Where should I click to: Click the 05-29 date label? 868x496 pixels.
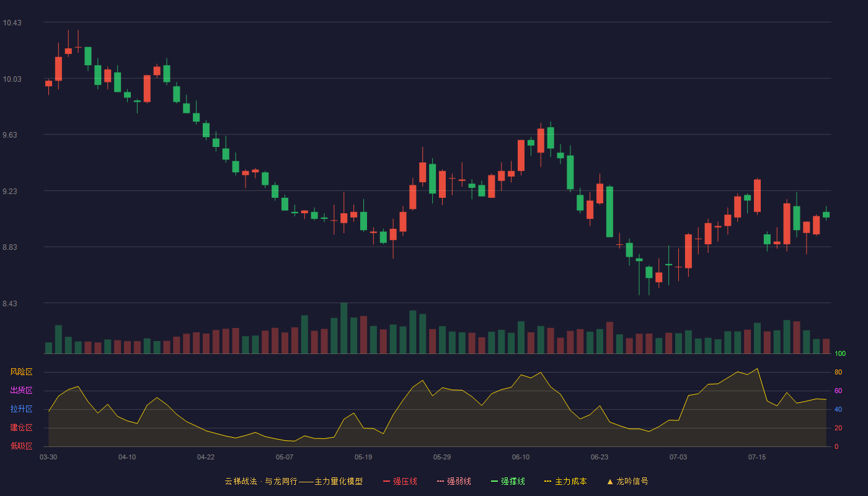click(x=442, y=457)
